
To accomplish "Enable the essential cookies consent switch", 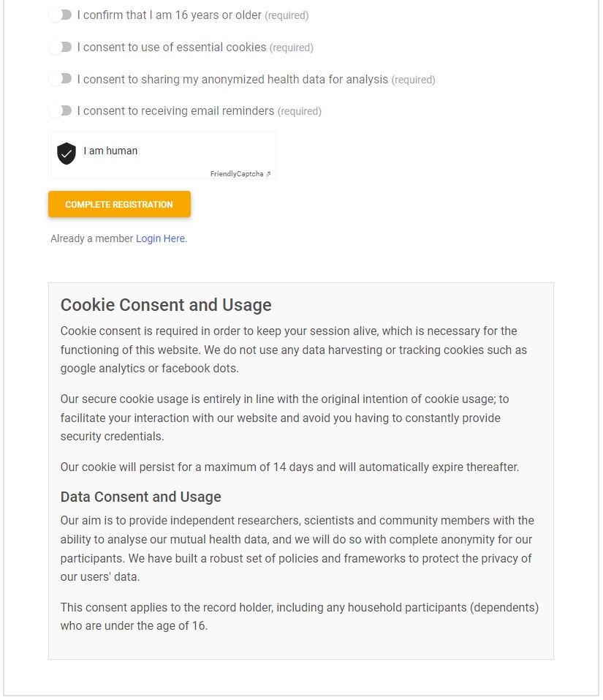I will click(61, 48).
